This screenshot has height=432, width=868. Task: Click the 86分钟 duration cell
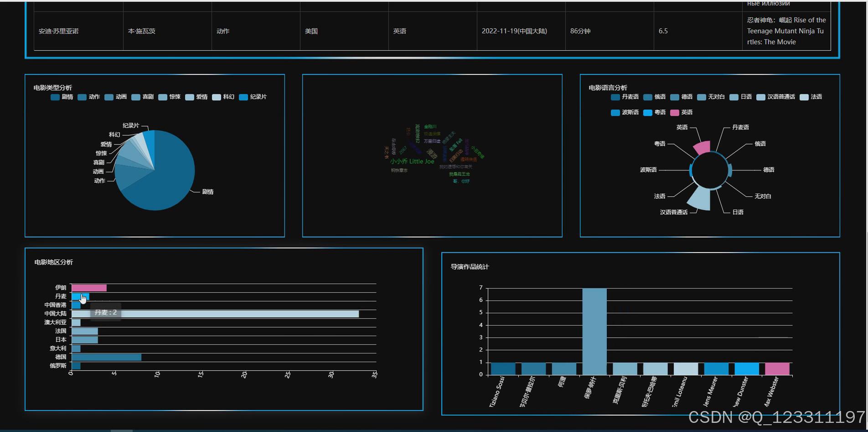click(610, 31)
